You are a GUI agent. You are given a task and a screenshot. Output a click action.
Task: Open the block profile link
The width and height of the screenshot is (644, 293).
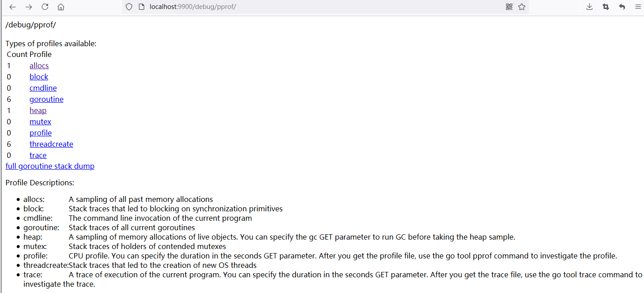coord(39,77)
